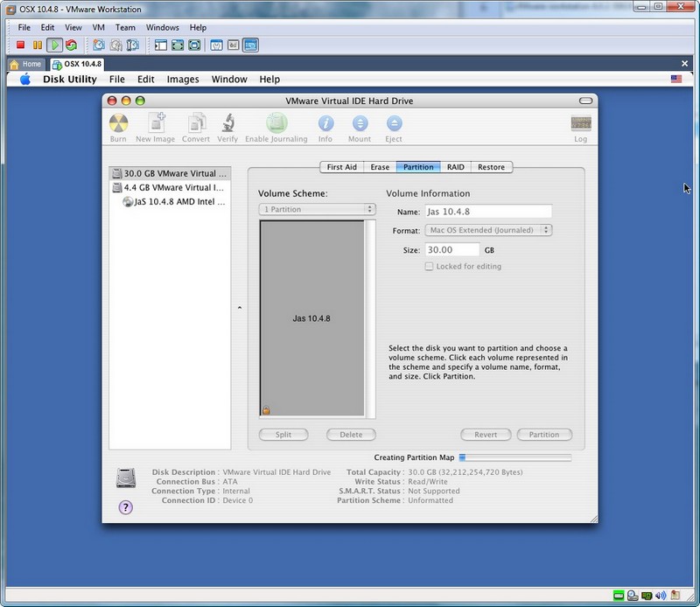Switch to the Restore tab
This screenshot has height=607, width=700.
click(x=492, y=167)
